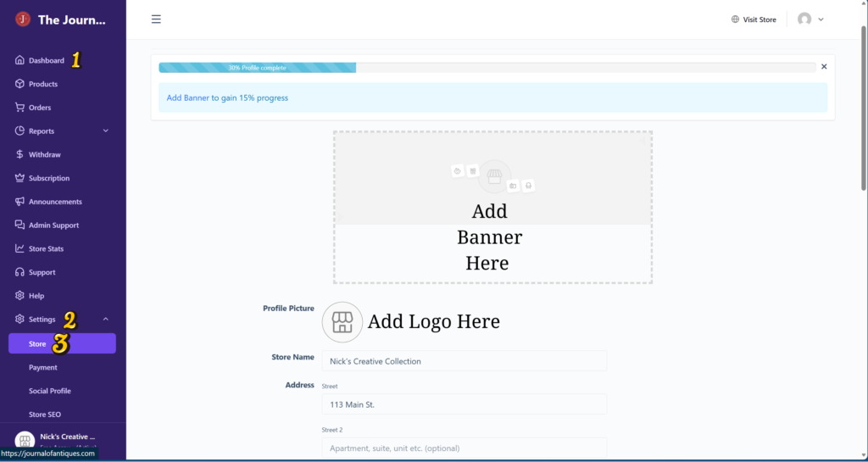
Task: Click the Orders cart icon
Action: 19,108
